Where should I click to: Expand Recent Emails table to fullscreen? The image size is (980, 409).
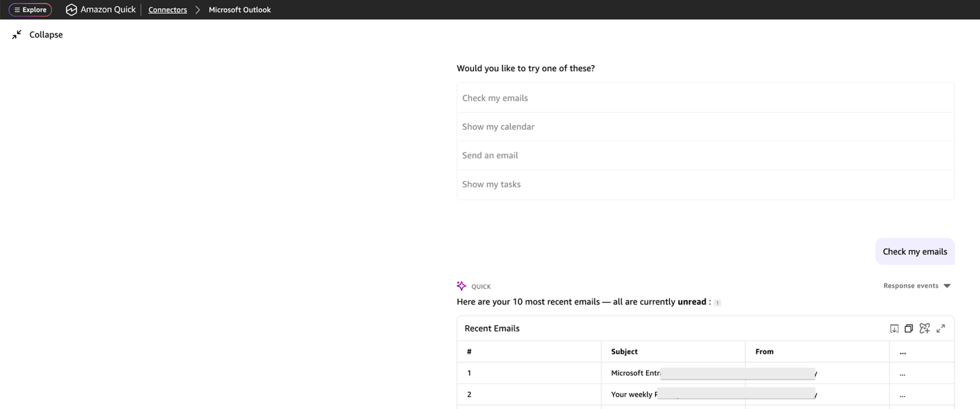[941, 329]
